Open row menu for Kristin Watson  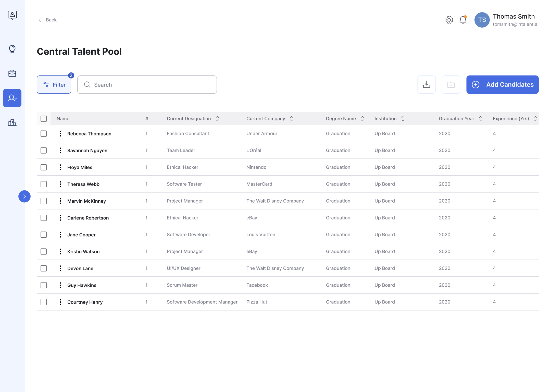tap(60, 251)
